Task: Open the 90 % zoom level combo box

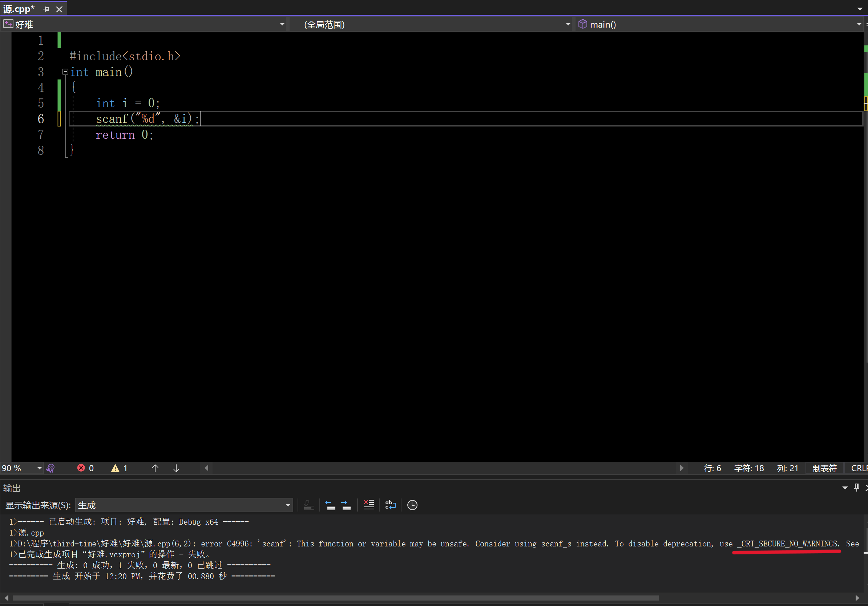Action: (39, 468)
